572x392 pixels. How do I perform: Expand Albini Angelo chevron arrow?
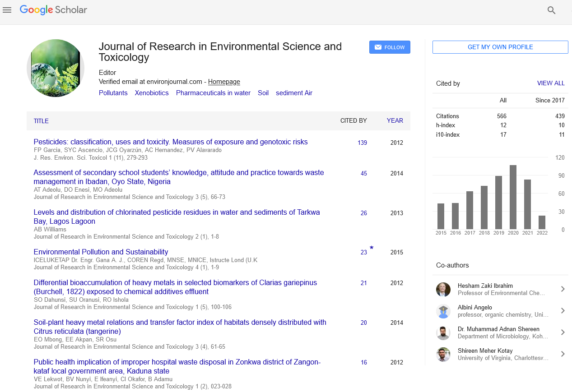(x=563, y=311)
